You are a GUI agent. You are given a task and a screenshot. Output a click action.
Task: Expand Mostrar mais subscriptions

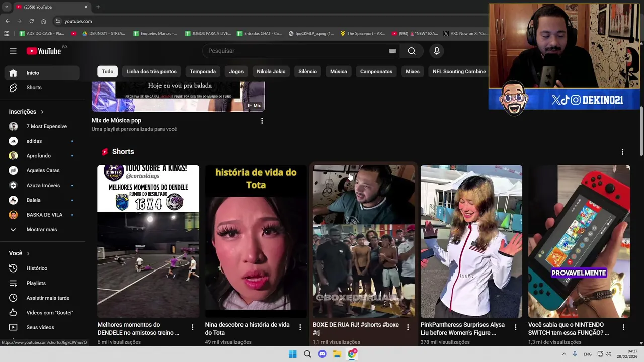click(x=40, y=229)
